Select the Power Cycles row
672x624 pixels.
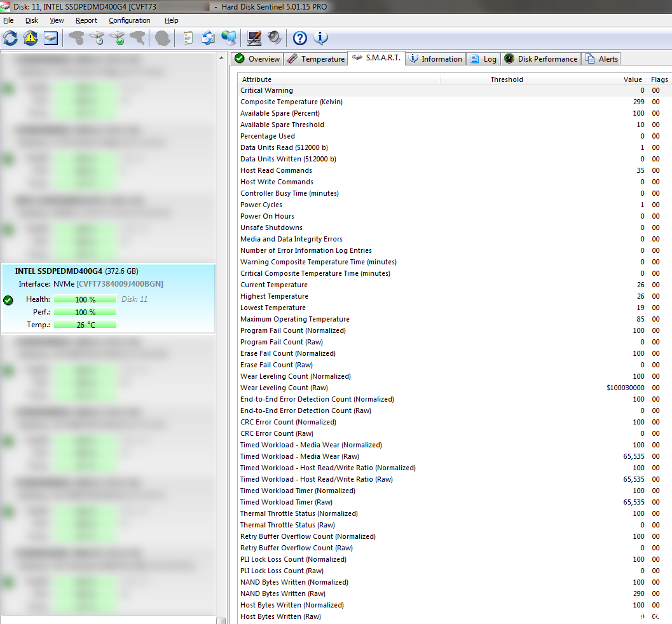point(455,205)
